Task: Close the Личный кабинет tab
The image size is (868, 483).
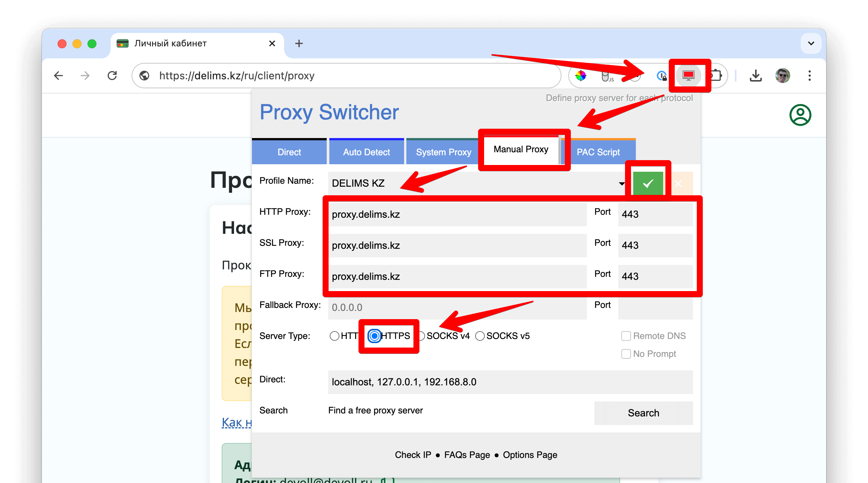Action: coord(272,43)
